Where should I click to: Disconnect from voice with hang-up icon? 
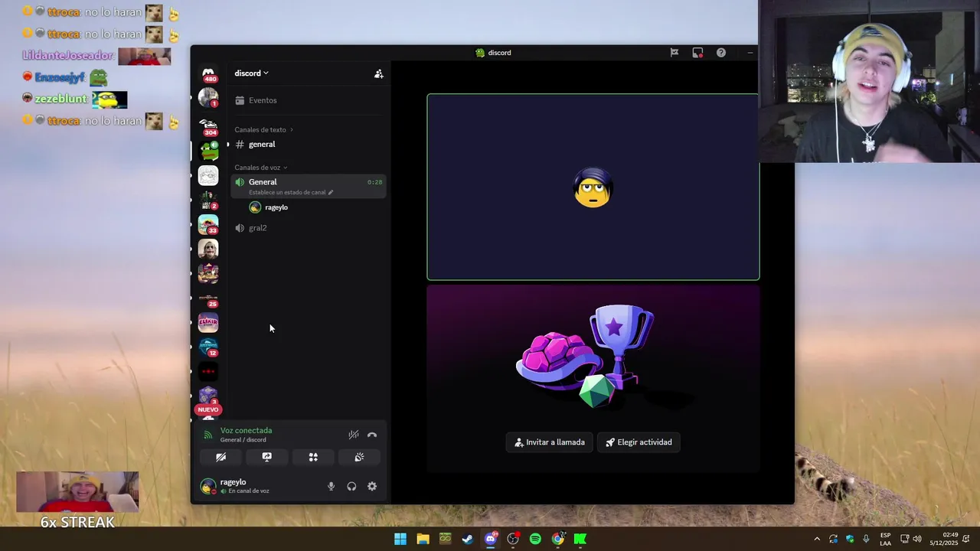pos(372,435)
